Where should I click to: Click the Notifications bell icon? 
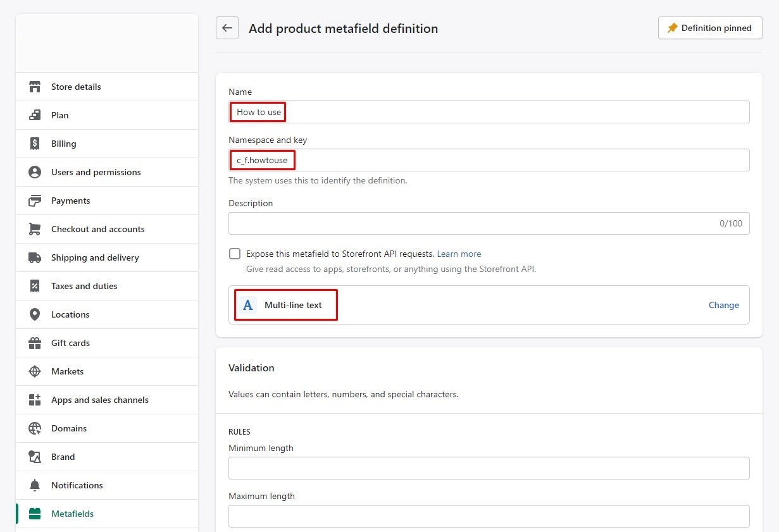coord(35,485)
